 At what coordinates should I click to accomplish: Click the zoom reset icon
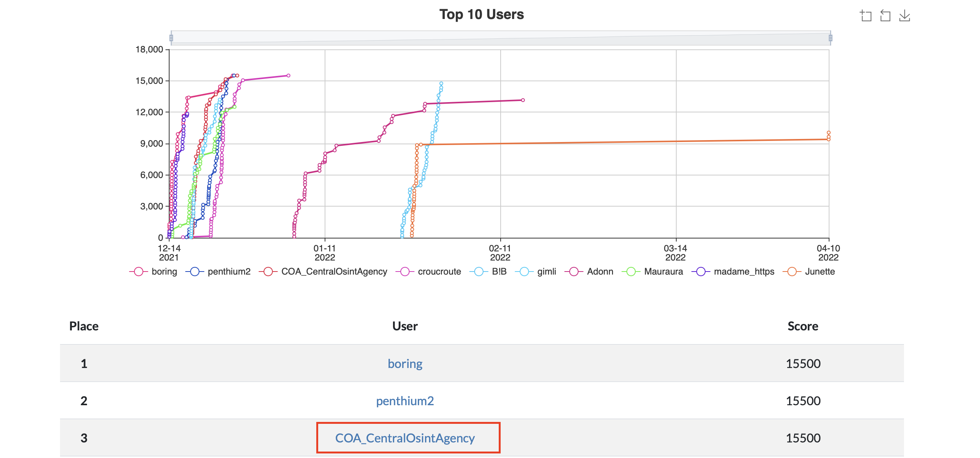click(x=885, y=16)
